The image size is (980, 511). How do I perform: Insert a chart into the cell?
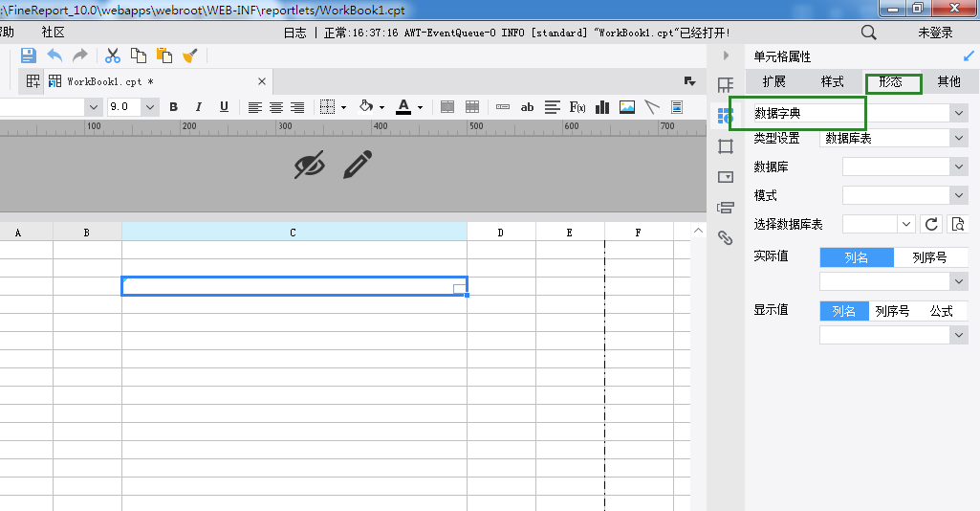pyautogui.click(x=602, y=107)
